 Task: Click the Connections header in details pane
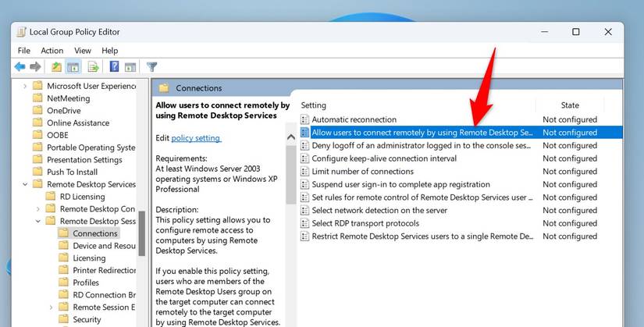point(199,88)
